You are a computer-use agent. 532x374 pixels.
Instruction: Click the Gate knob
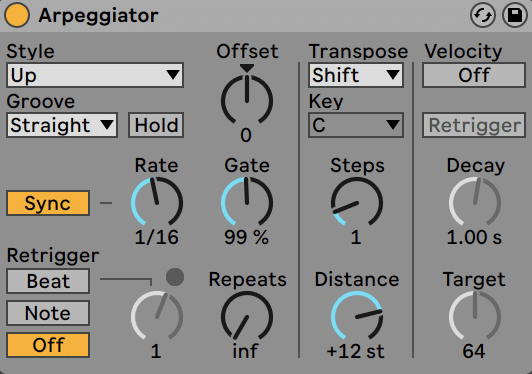coord(247,202)
